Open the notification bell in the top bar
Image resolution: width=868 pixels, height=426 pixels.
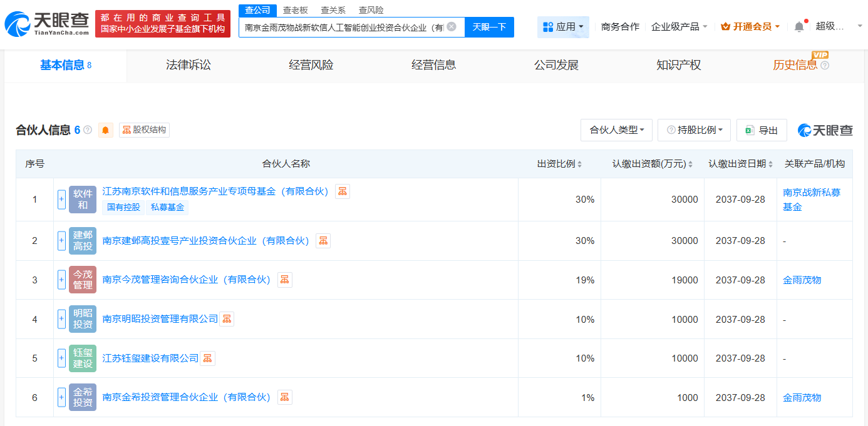click(x=798, y=26)
